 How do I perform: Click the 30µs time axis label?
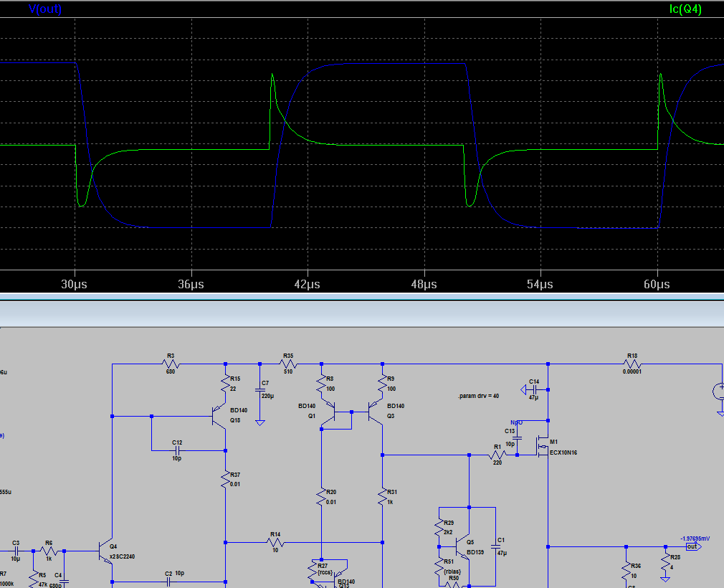click(75, 284)
